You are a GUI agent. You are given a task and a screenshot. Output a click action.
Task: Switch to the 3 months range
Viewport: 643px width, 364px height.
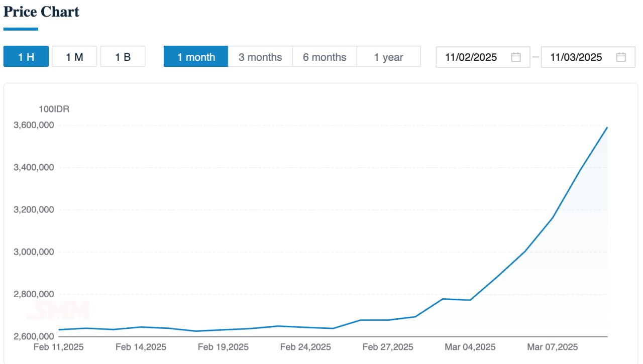(260, 57)
